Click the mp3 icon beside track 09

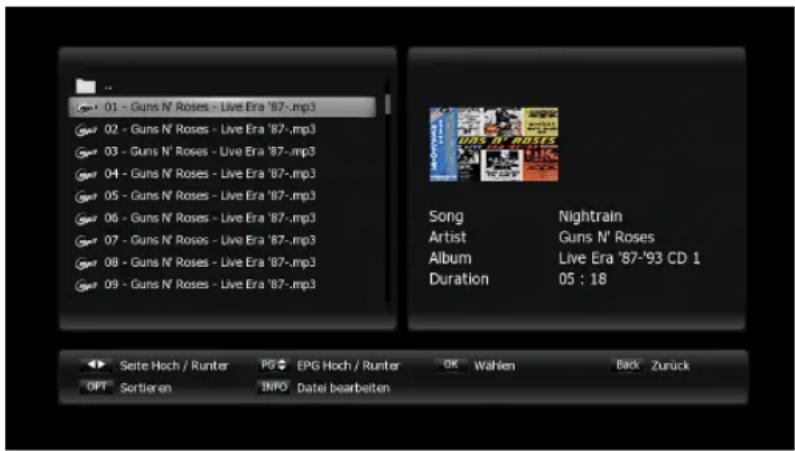click(x=86, y=285)
